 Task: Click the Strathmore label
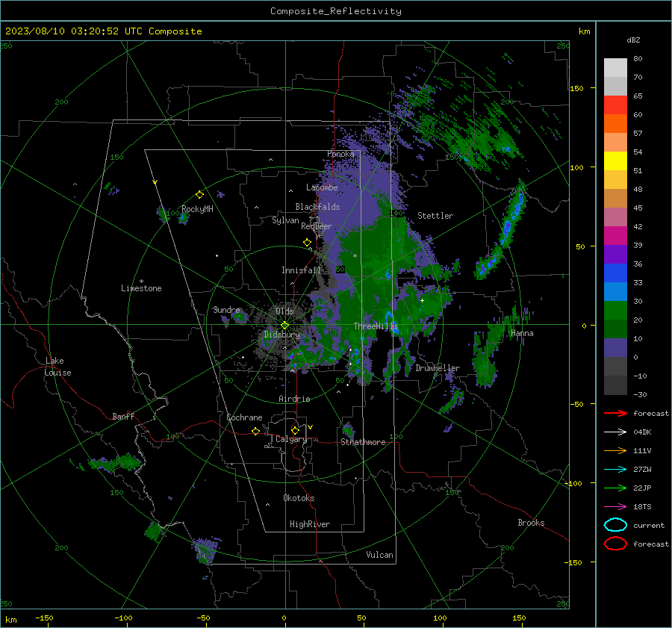point(363,442)
